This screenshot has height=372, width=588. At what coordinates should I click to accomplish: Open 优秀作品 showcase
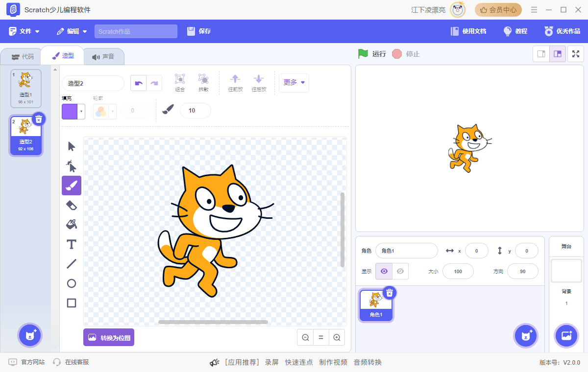coord(562,31)
